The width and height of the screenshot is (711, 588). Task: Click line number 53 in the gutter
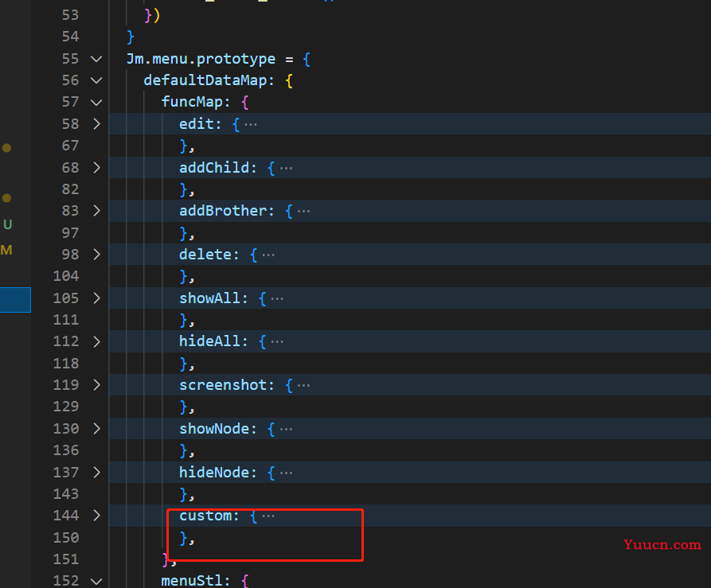point(70,15)
